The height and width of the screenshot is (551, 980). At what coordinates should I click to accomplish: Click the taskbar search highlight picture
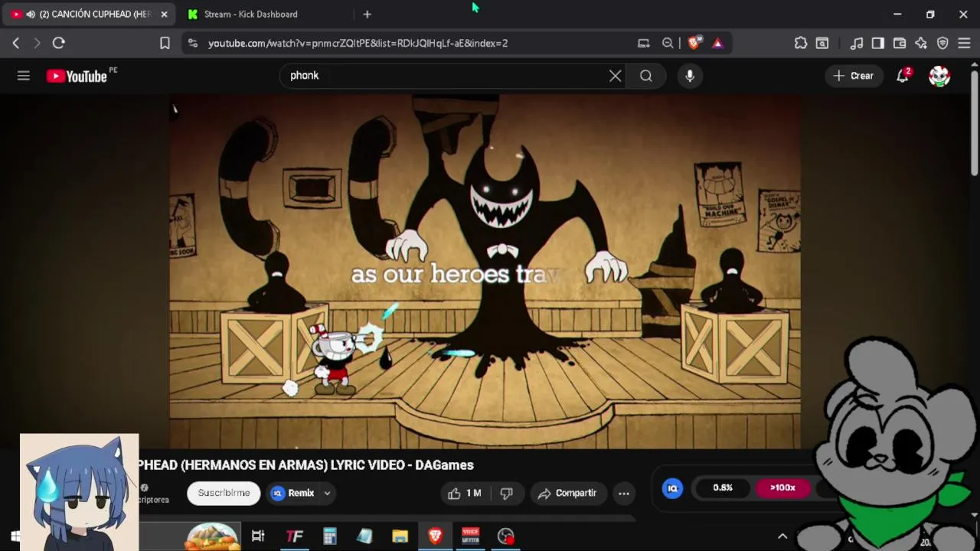[x=212, y=536]
